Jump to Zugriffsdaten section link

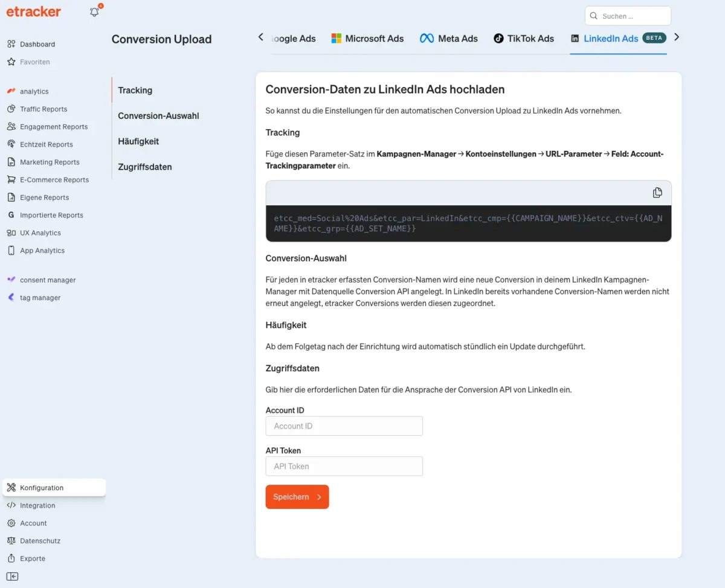coord(145,167)
